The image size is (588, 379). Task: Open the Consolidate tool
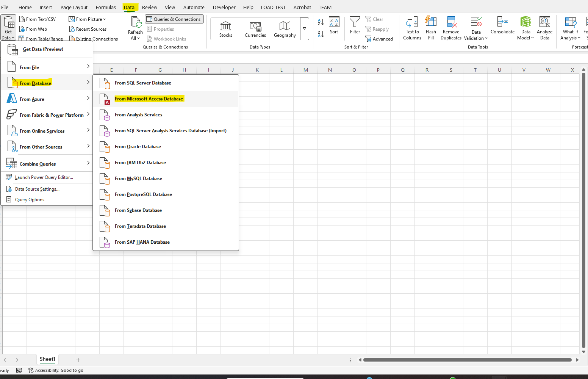[x=502, y=25]
